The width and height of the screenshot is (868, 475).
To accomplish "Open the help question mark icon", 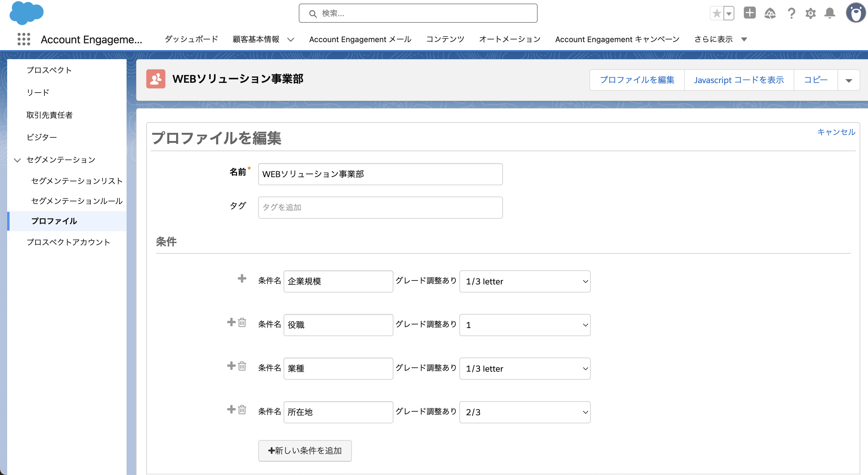I will tap(791, 13).
